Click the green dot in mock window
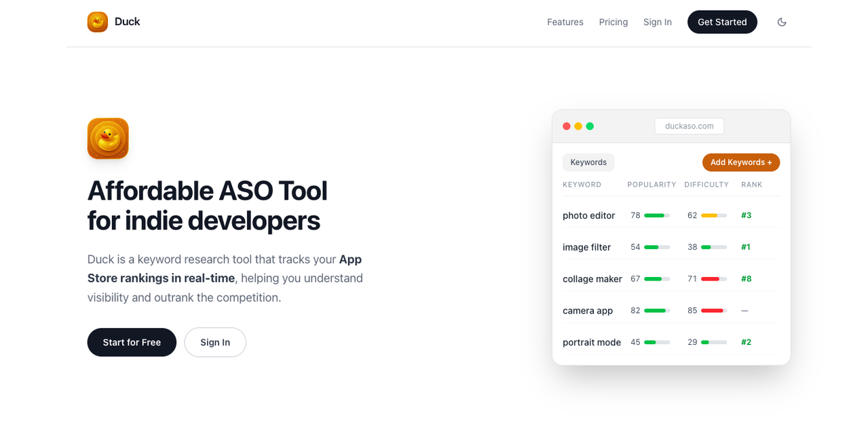Viewport: 868px width, 442px height. coord(590,126)
